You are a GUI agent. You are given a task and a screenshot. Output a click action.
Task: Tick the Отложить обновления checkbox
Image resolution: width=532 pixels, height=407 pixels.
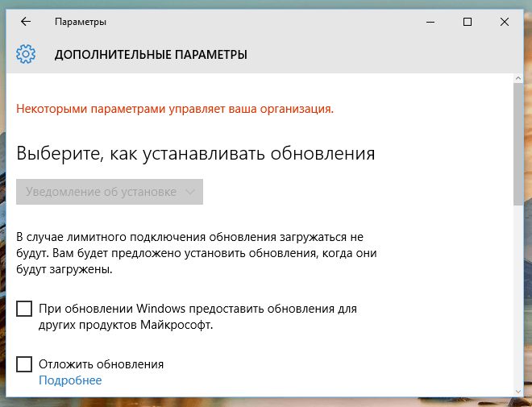pyautogui.click(x=24, y=364)
